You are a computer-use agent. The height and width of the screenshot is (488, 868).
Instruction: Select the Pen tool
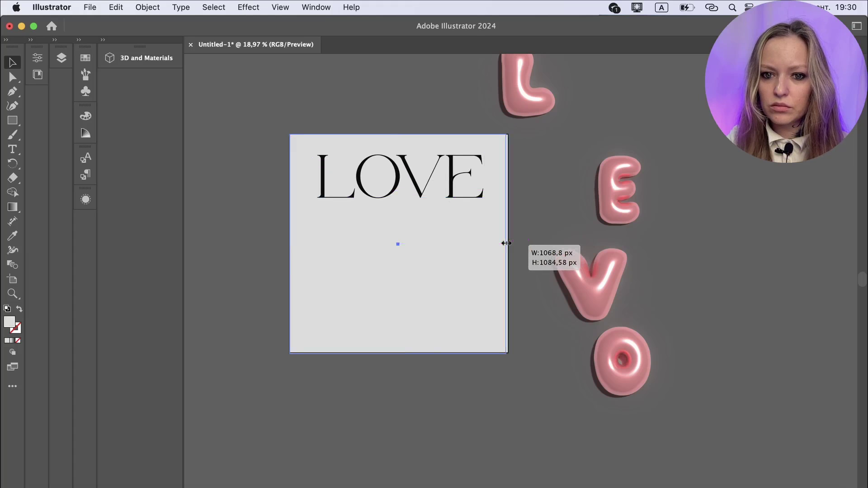coord(12,92)
